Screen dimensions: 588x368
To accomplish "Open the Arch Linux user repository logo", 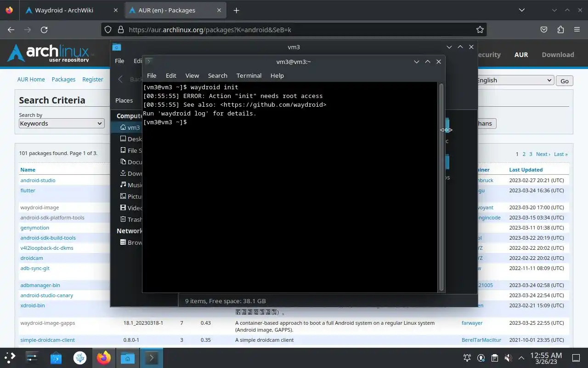I will click(x=51, y=53).
